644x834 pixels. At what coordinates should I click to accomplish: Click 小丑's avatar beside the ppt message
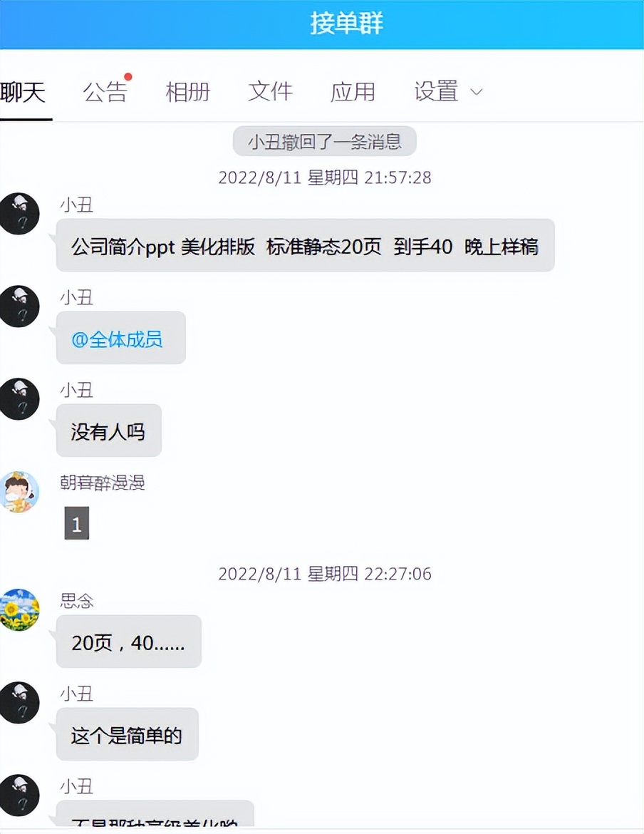tap(20, 214)
